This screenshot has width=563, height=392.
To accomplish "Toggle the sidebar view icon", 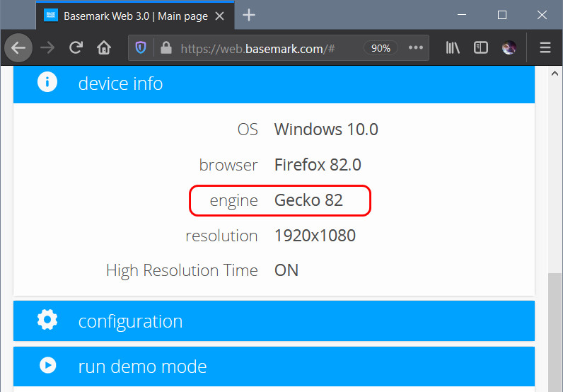I will pos(481,47).
